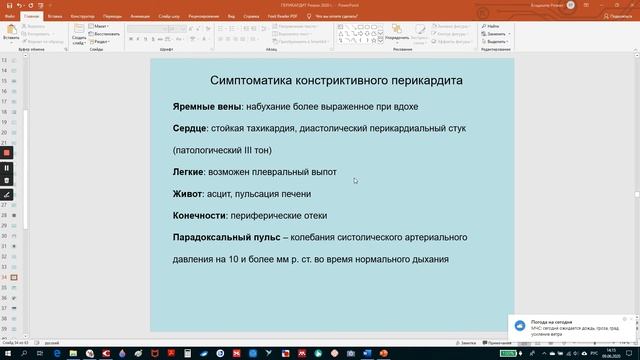Select slide thumbnail number 34
Screen dimensions: 640x360
[x=13, y=277]
